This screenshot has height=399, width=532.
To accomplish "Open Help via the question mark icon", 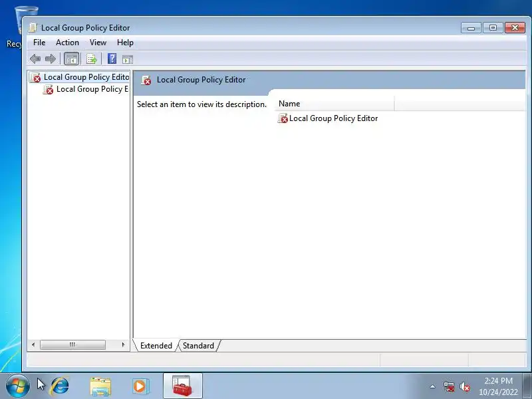I will 112,59.
